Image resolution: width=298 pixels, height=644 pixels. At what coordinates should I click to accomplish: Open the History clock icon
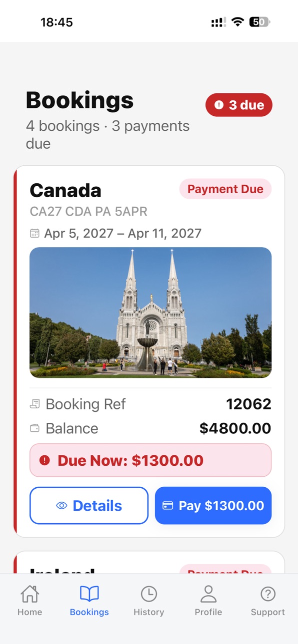tap(148, 594)
